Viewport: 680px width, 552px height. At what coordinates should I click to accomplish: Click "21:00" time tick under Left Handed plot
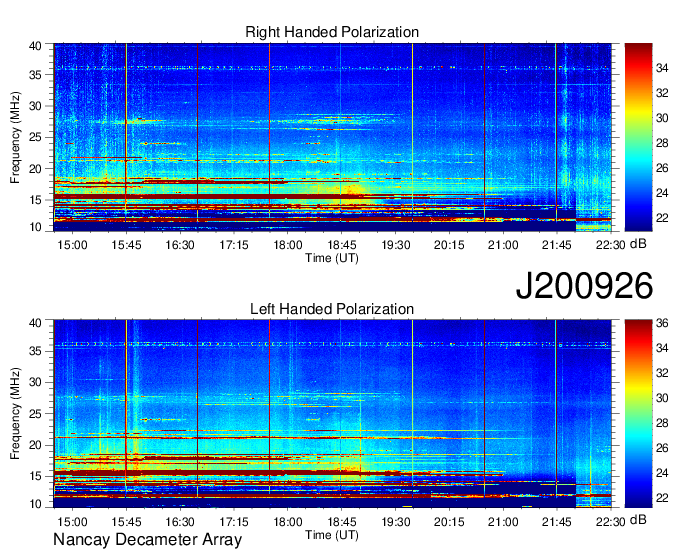503,522
